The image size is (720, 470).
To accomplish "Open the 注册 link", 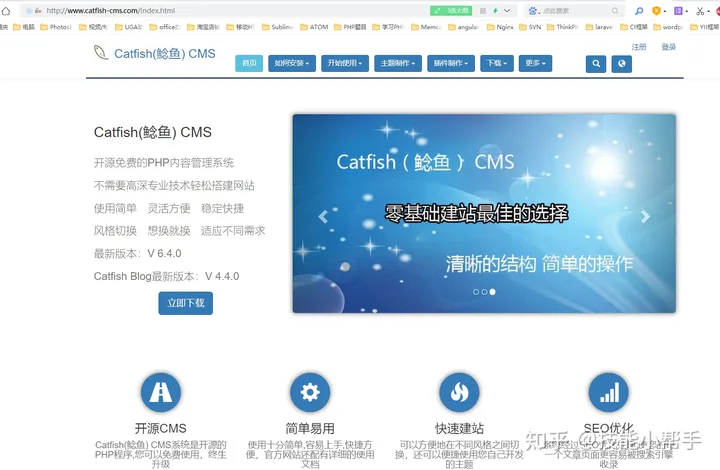I will coord(639,47).
